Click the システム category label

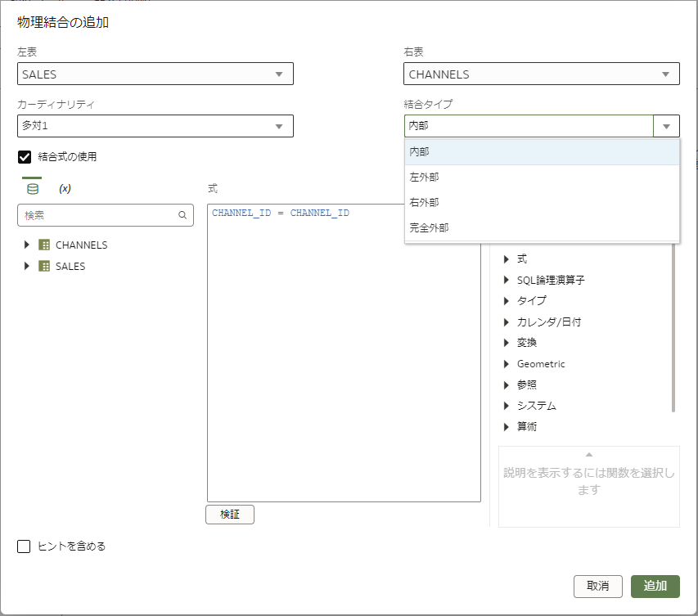coord(537,406)
